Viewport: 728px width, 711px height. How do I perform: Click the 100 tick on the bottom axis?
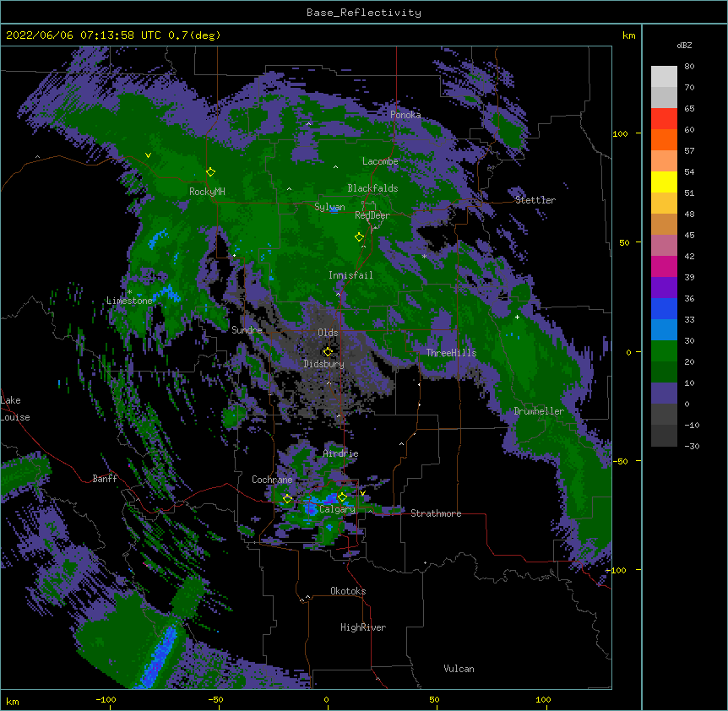[x=544, y=700]
